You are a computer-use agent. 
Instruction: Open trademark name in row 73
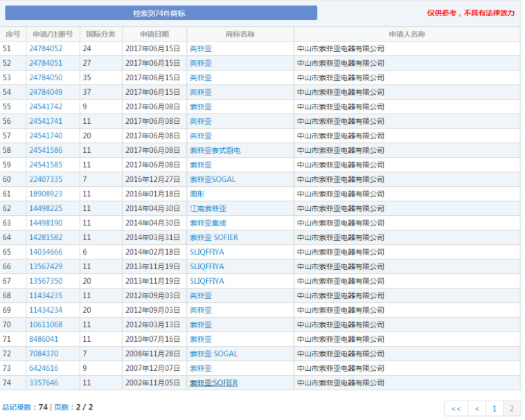[x=201, y=369]
